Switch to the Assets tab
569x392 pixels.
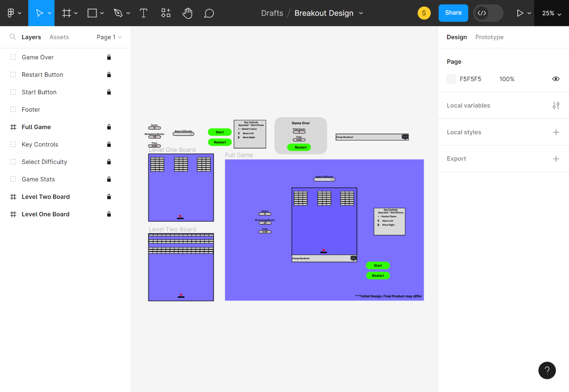(x=59, y=37)
